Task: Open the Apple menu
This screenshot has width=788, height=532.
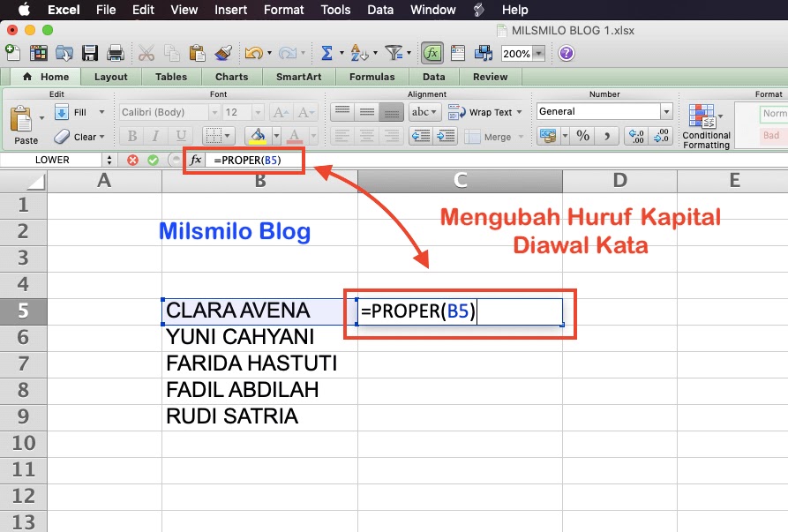Action: pyautogui.click(x=24, y=10)
